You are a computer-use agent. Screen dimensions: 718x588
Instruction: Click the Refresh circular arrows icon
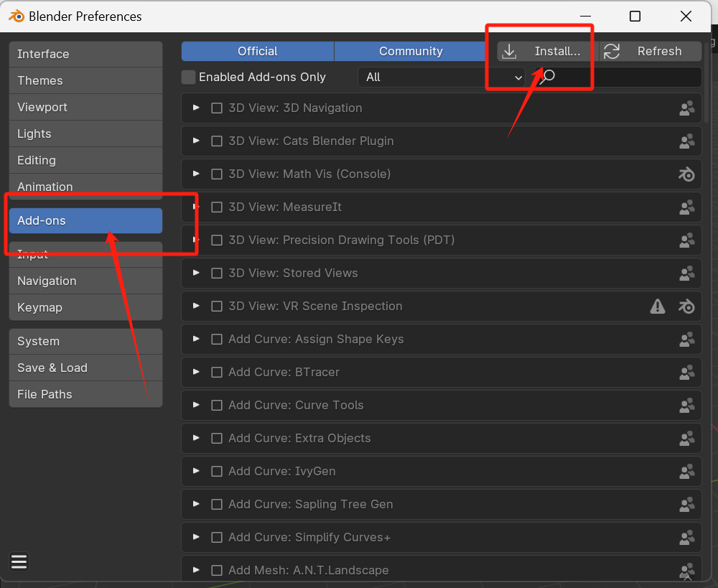(612, 51)
